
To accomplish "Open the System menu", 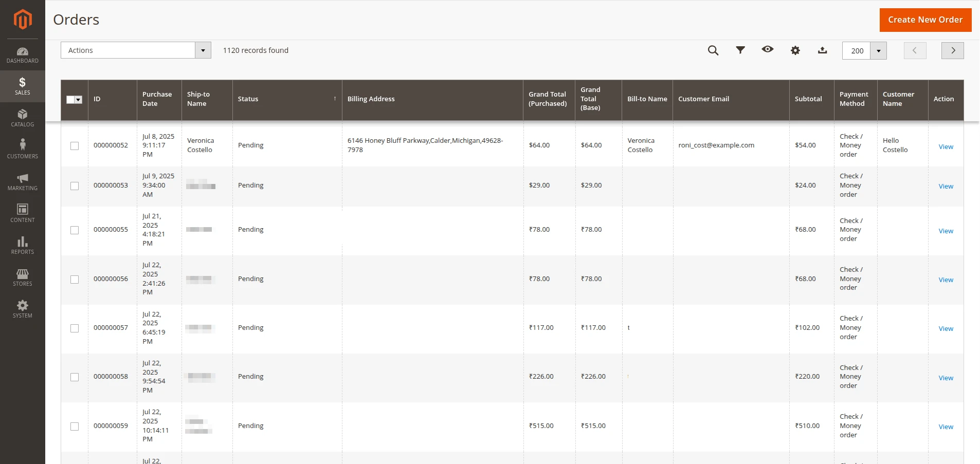I will (x=23, y=309).
